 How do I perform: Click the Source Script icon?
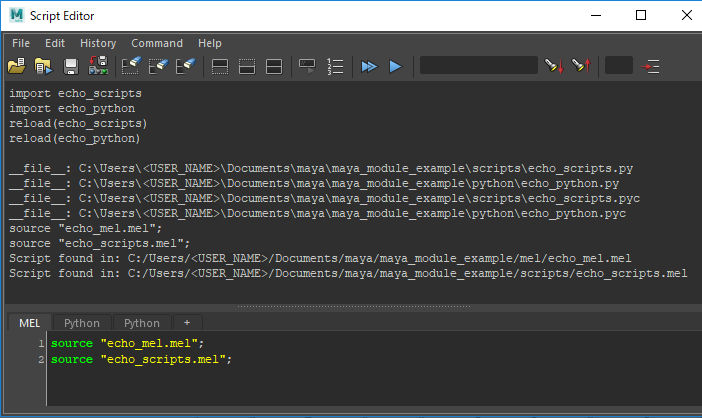(x=44, y=66)
